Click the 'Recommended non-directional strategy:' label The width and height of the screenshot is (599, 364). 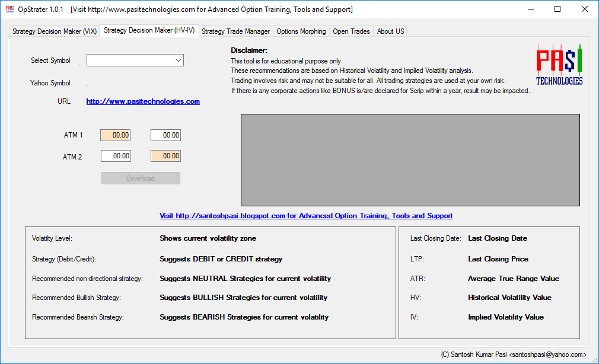point(87,279)
